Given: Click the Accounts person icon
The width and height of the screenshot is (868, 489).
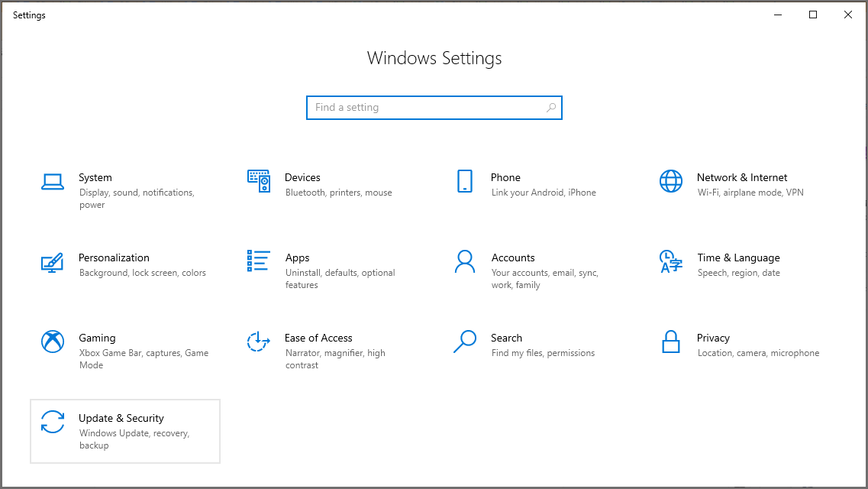Looking at the screenshot, I should [x=464, y=261].
